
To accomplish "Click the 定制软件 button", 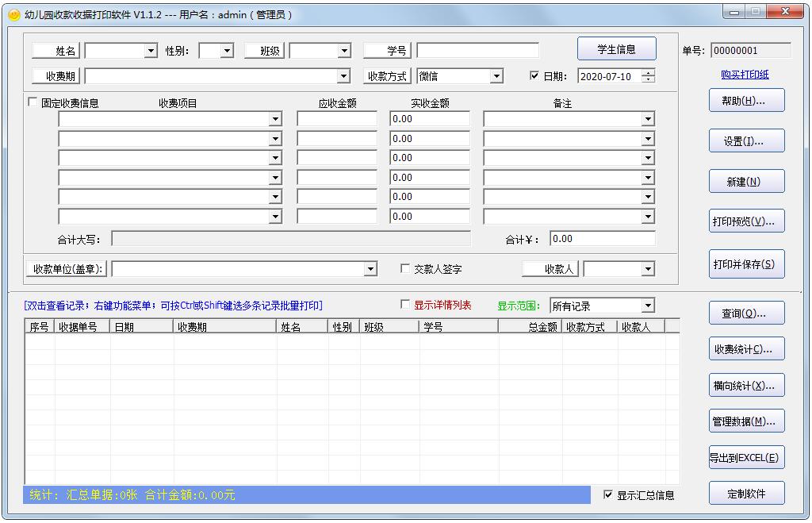I will [745, 493].
